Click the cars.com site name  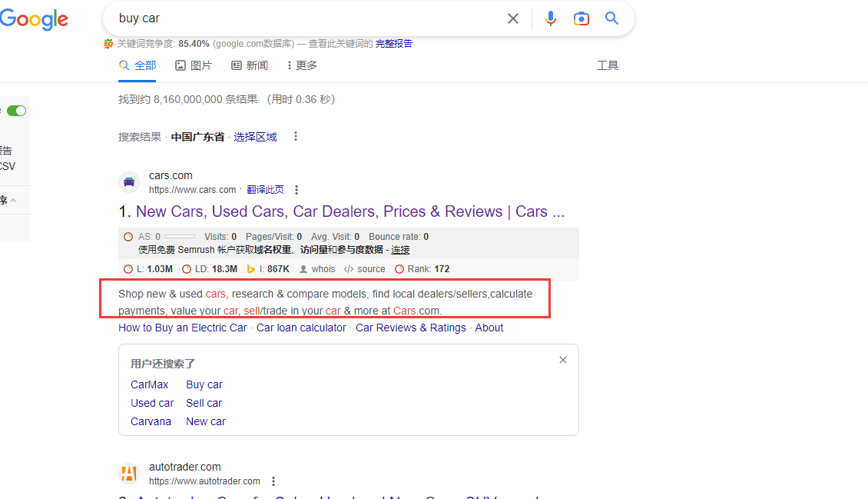[x=171, y=175]
